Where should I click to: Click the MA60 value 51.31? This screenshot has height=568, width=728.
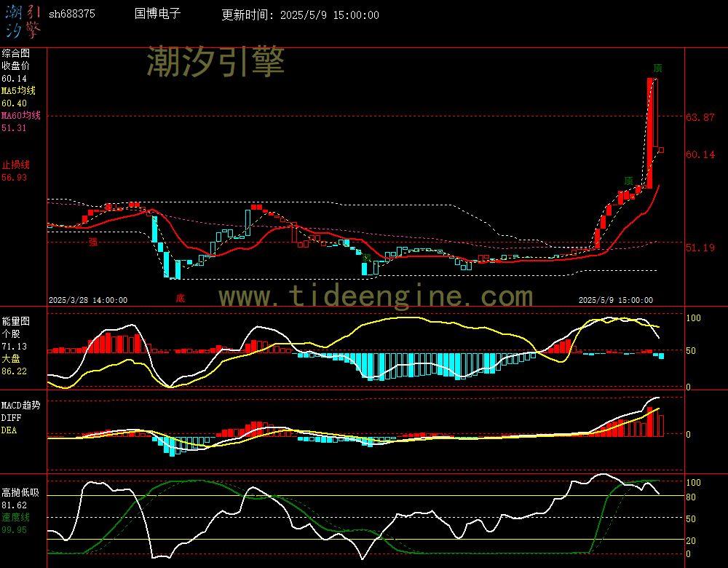point(14,127)
